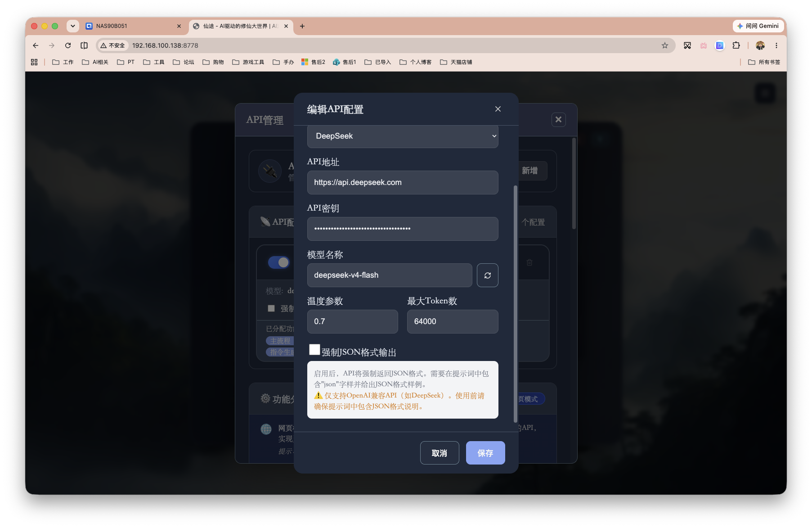Click the dialog's vertical scrollbar
The height and width of the screenshot is (528, 812).
pos(516,304)
